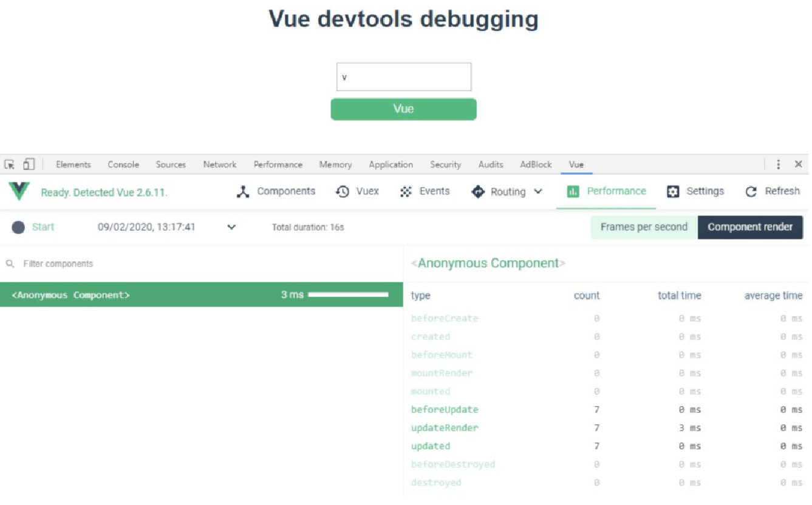
Task: Click the 3 ms duration bar
Action: [348, 295]
